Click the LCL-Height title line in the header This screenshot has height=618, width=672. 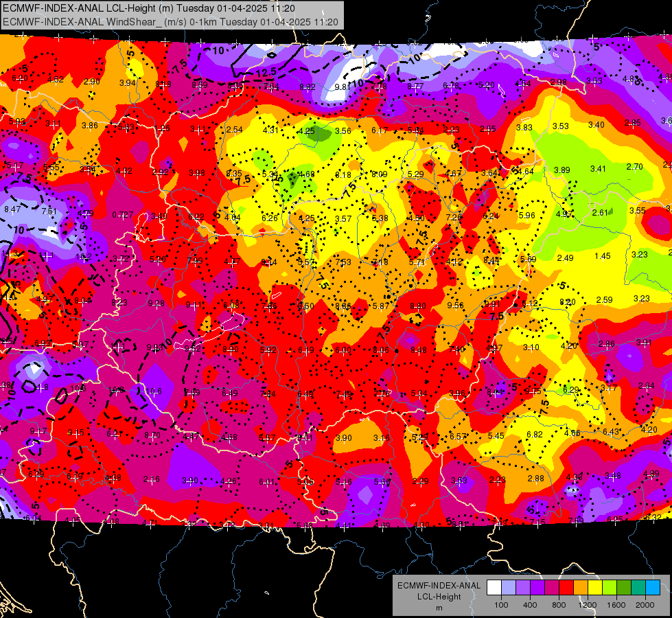[x=149, y=8]
